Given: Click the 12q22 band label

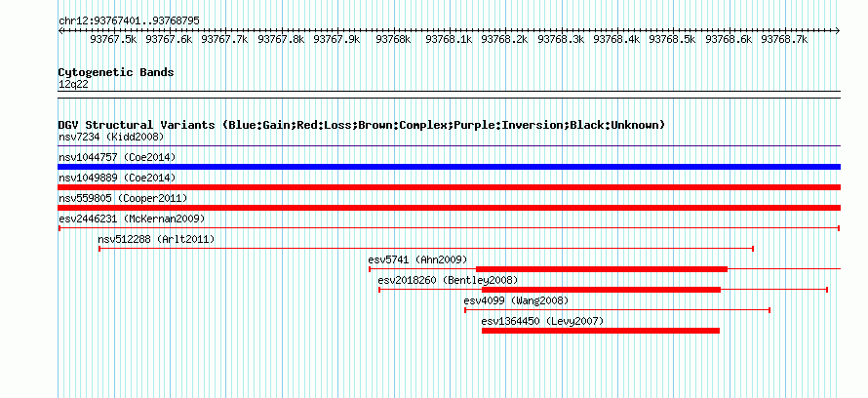Looking at the screenshot, I should 73,85.
